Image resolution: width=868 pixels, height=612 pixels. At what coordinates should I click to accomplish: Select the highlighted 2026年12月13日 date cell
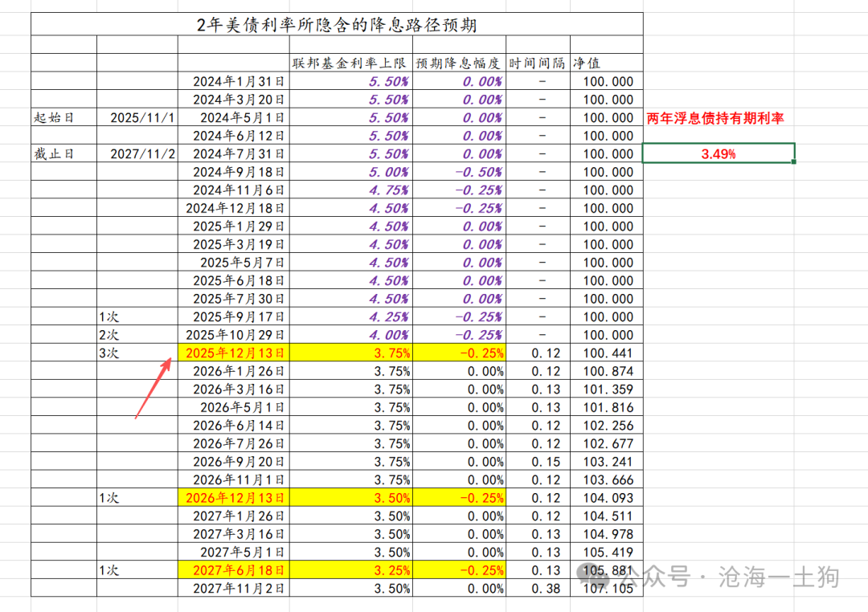pos(234,498)
